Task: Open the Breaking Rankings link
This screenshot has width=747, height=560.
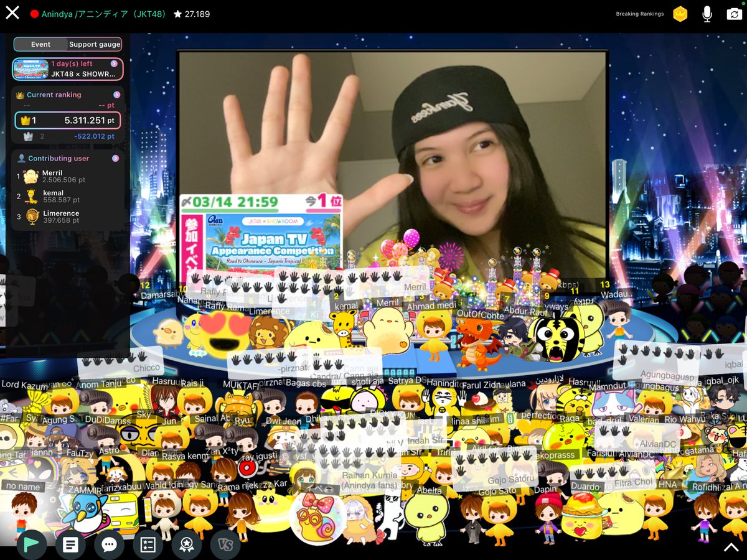Action: coord(640,14)
